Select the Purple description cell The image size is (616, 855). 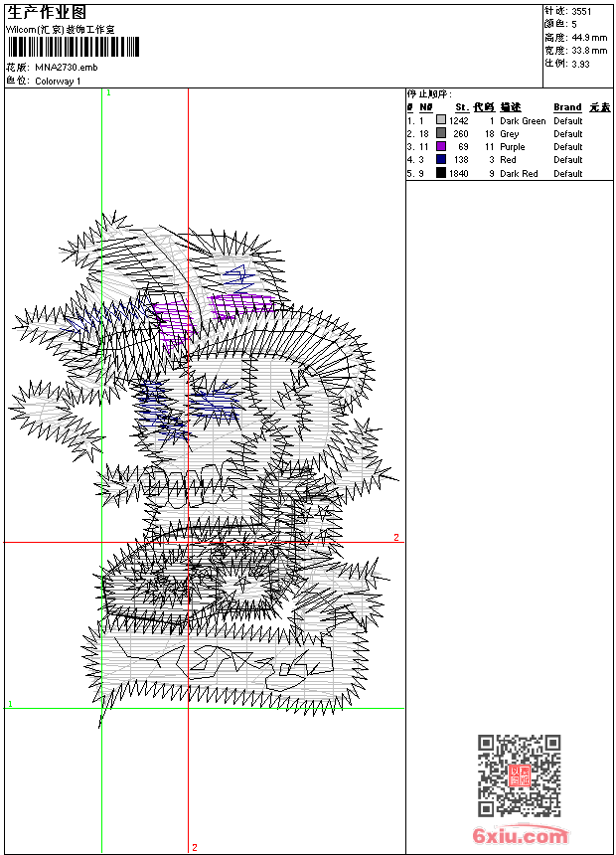(x=513, y=147)
